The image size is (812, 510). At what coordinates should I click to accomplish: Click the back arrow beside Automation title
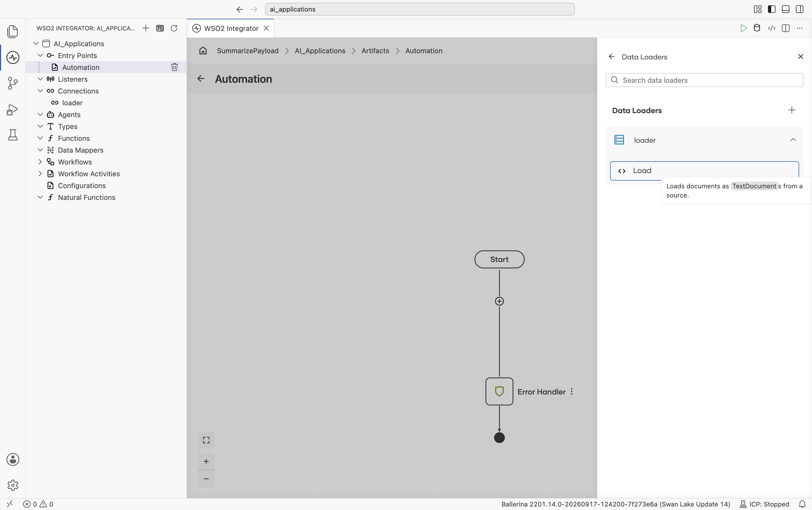click(201, 78)
